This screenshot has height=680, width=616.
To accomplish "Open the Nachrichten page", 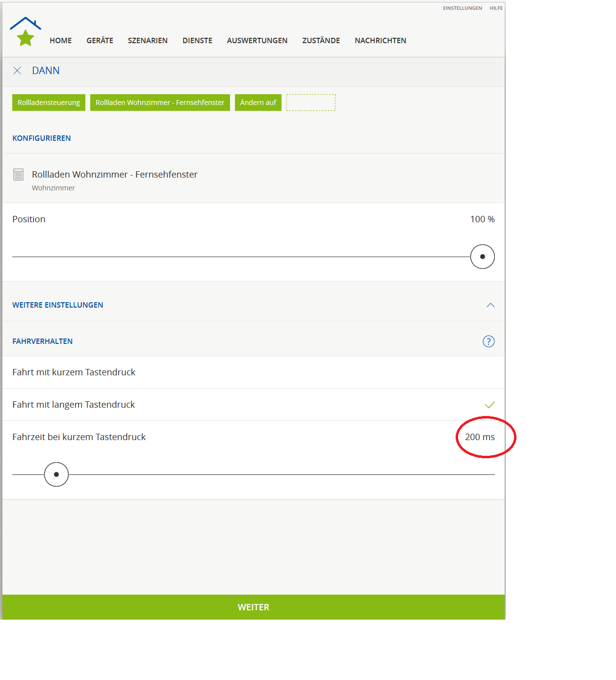I will click(x=380, y=41).
